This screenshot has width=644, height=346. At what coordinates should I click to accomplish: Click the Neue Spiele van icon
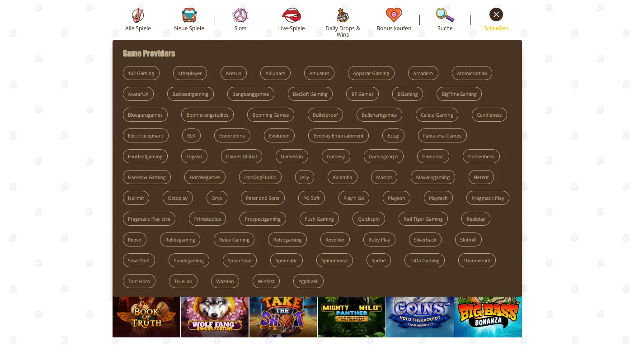point(189,14)
